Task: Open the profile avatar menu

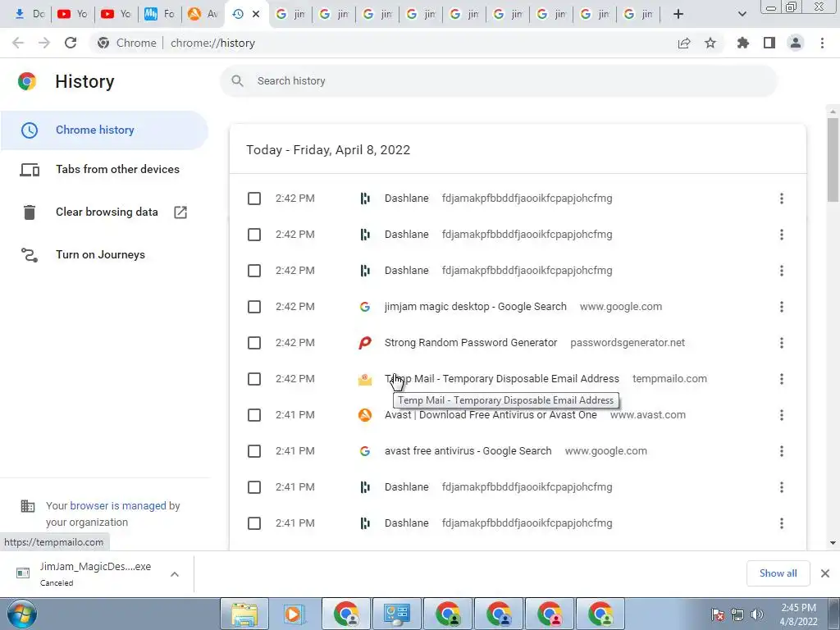Action: (796, 43)
